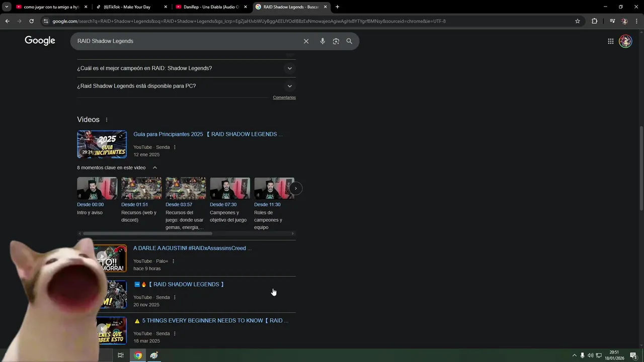The image size is (644, 362).
Task: Click the volume icon in the system tray
Action: tap(591, 355)
